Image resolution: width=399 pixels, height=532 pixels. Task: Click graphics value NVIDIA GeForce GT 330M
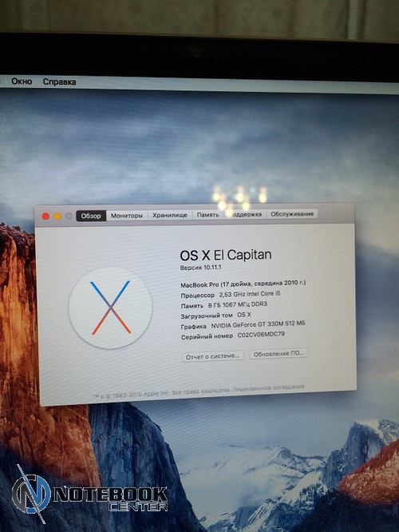click(x=258, y=324)
